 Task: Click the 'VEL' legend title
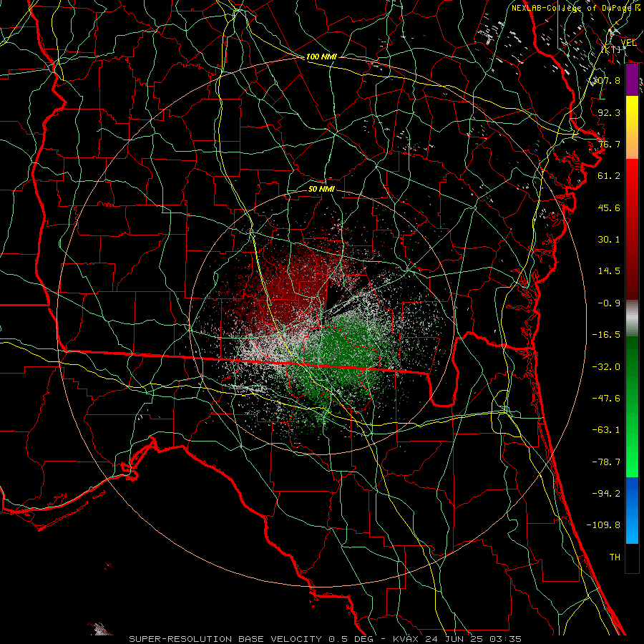628,43
